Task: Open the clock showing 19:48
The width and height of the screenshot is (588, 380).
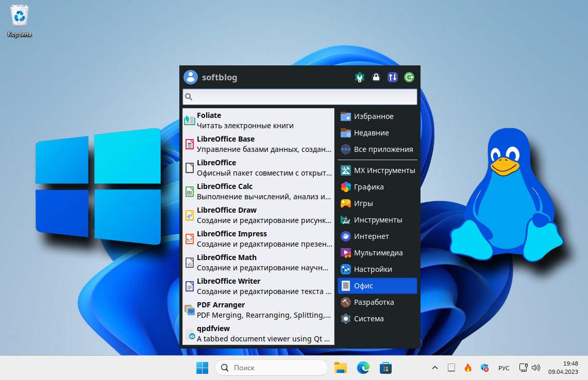Action: 563,368
